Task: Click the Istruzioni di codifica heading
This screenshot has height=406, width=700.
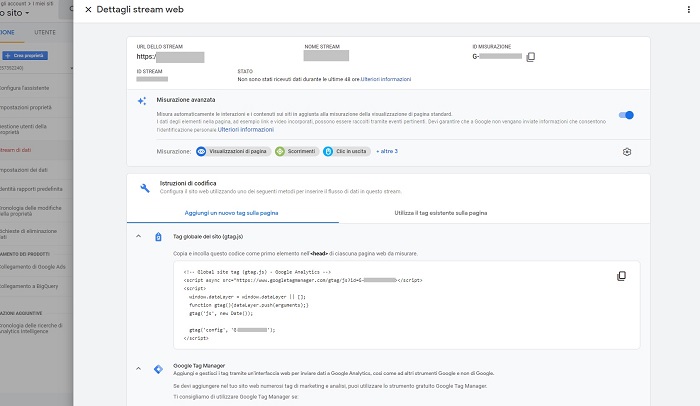Action: 188,183
